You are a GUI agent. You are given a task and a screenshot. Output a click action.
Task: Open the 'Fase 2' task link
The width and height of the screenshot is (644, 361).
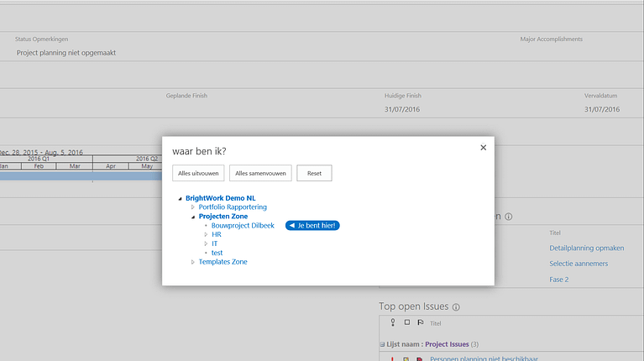[559, 280]
